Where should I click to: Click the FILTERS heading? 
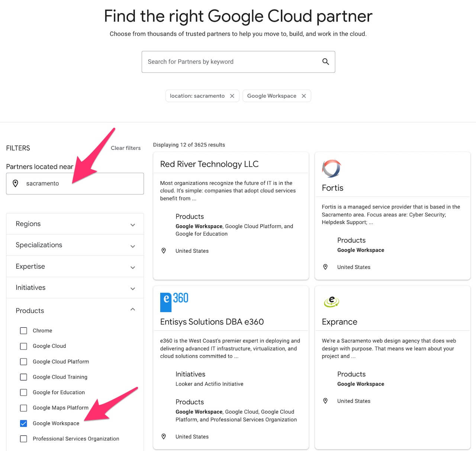point(18,148)
